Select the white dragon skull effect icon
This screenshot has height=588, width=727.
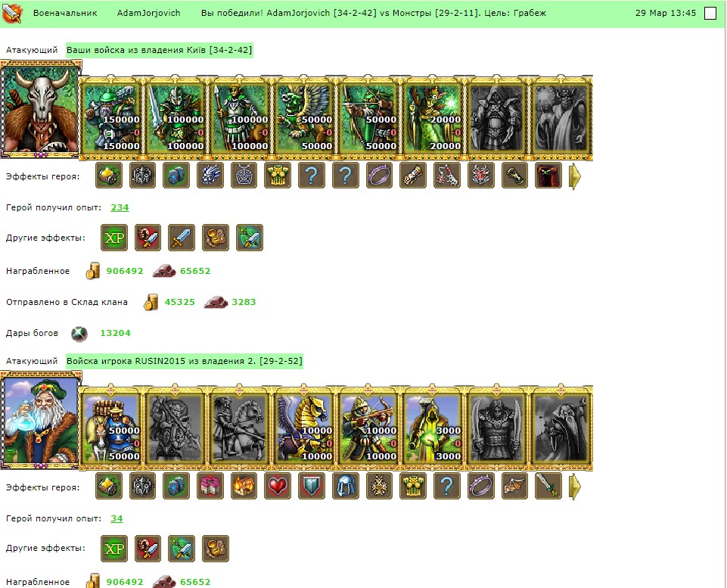pos(210,175)
